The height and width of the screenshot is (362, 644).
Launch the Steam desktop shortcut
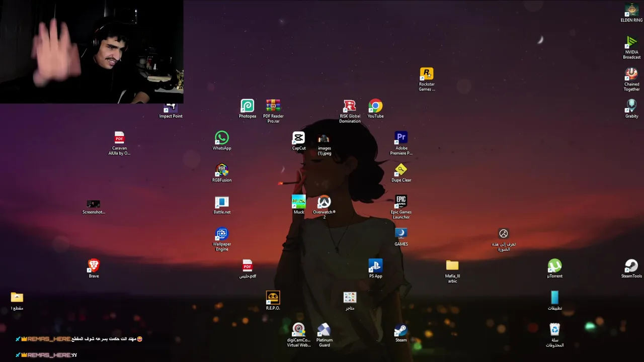401,332
